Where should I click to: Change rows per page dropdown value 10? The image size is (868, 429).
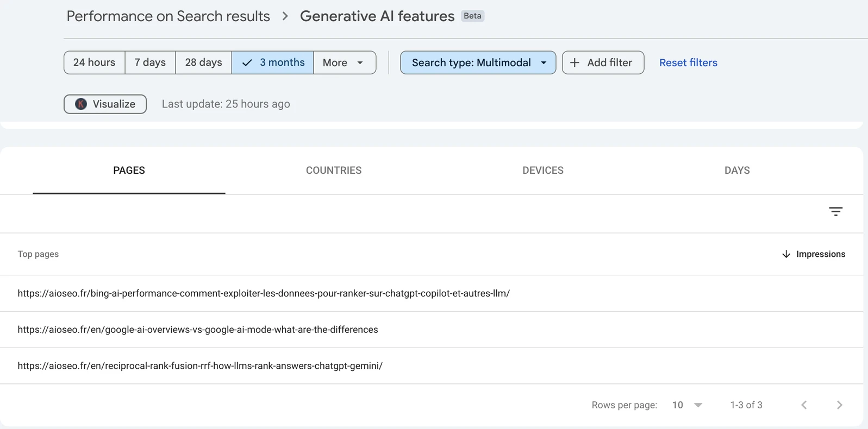pyautogui.click(x=688, y=405)
